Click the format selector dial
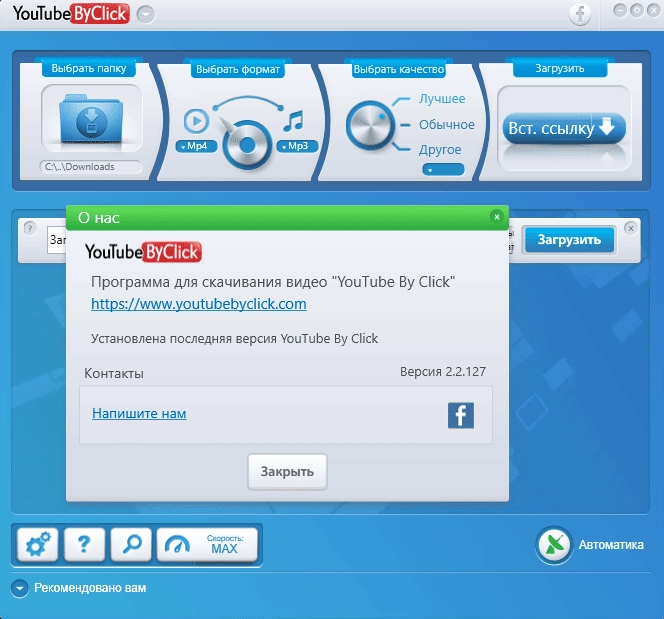The height and width of the screenshot is (619, 664). click(x=247, y=145)
